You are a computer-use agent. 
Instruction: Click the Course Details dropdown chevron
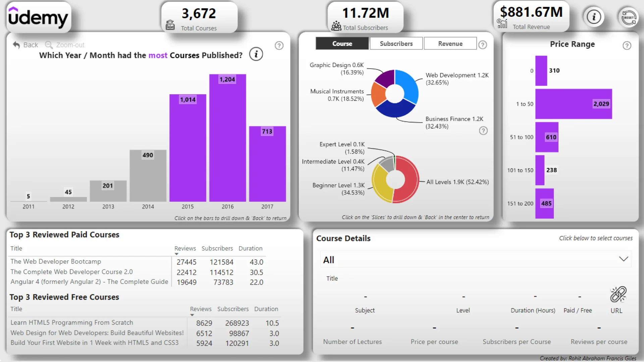point(623,259)
